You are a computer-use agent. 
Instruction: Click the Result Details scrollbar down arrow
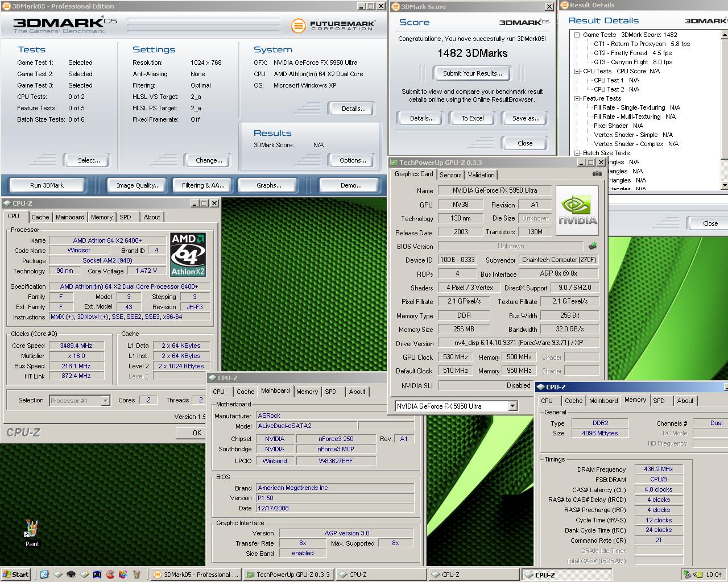point(724,185)
